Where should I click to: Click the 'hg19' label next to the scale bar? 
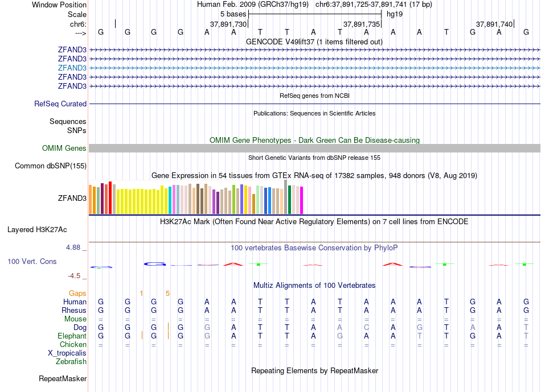coord(395,14)
